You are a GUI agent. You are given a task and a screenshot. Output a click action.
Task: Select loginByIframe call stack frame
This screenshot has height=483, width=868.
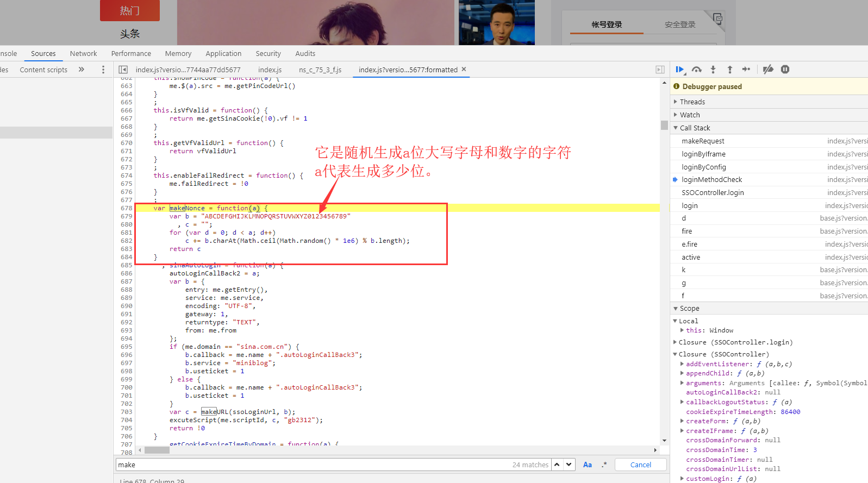coord(769,154)
